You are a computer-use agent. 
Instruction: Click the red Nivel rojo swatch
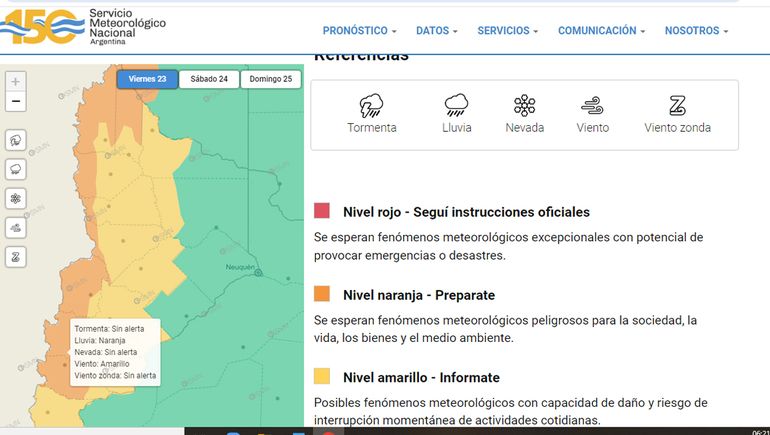pyautogui.click(x=322, y=211)
